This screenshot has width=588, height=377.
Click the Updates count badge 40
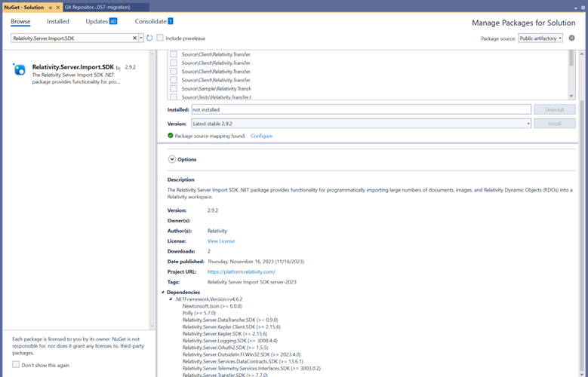click(x=113, y=21)
